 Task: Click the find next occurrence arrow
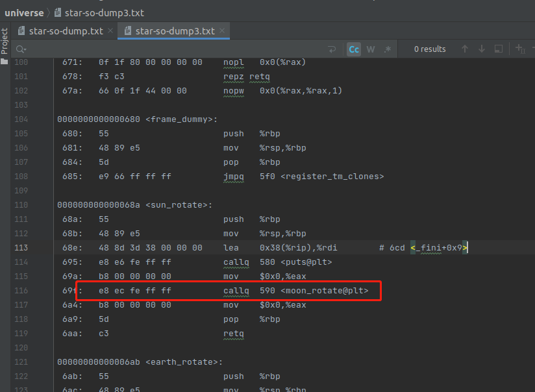480,49
